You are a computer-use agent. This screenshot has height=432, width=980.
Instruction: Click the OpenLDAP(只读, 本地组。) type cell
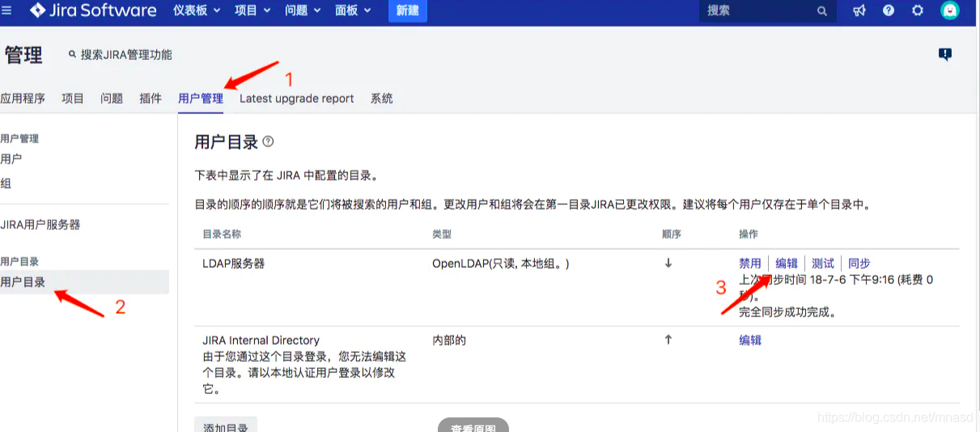(x=501, y=263)
